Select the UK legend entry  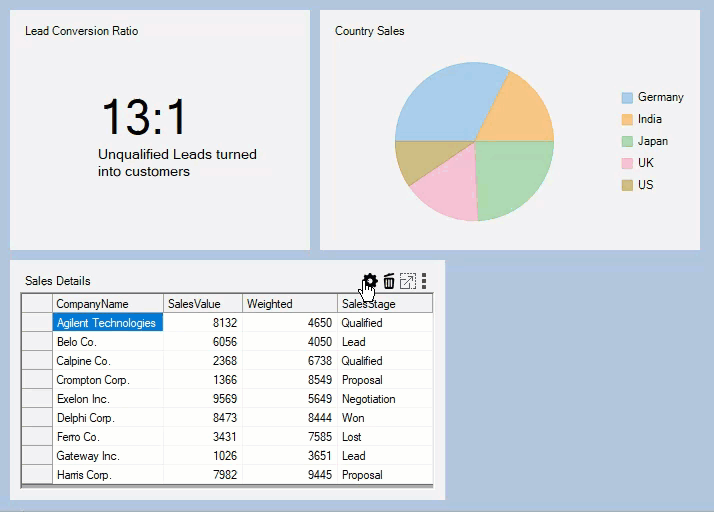point(645,163)
